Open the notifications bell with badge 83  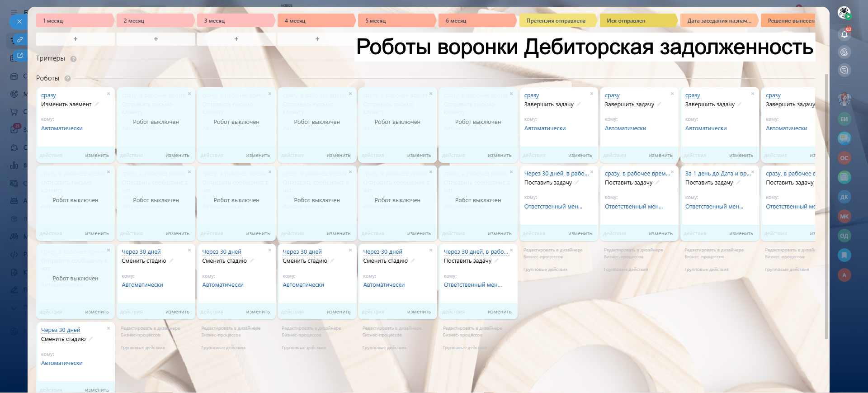point(844,34)
